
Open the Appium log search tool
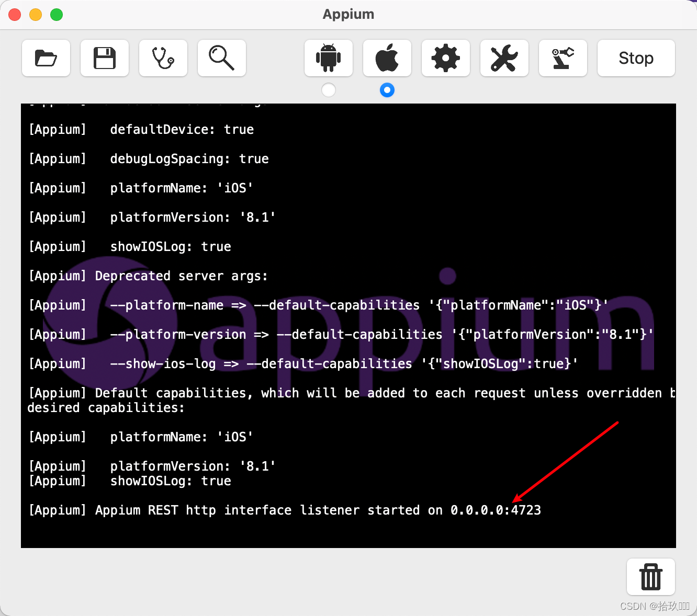point(221,58)
